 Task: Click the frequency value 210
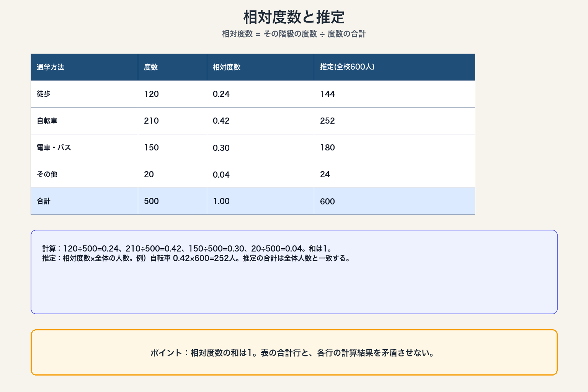(151, 121)
